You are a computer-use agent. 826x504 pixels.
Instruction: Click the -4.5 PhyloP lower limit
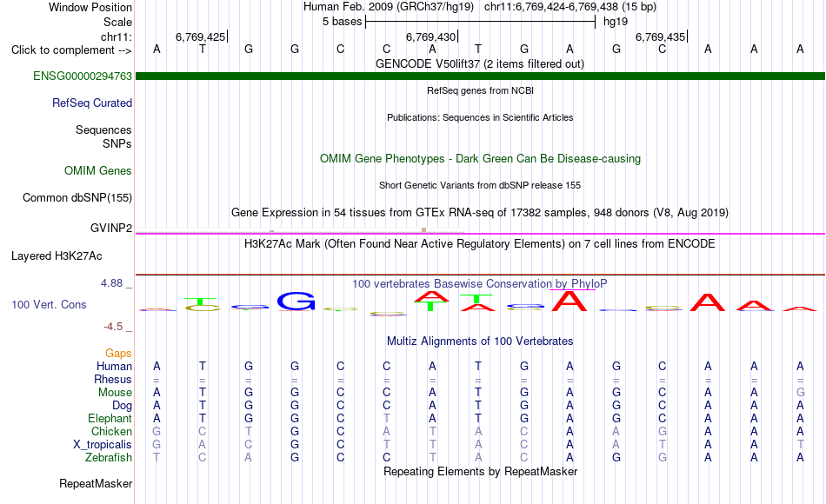tap(113, 327)
